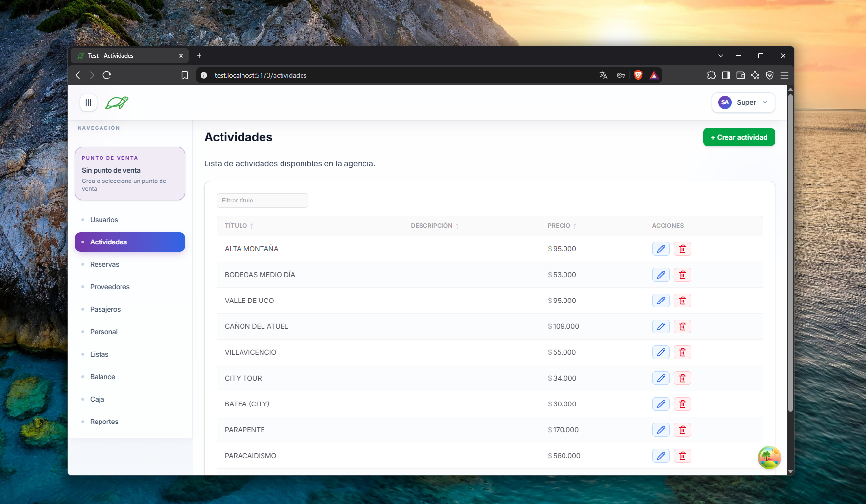
Task: Navigate to Proveedores section
Action: [130, 287]
